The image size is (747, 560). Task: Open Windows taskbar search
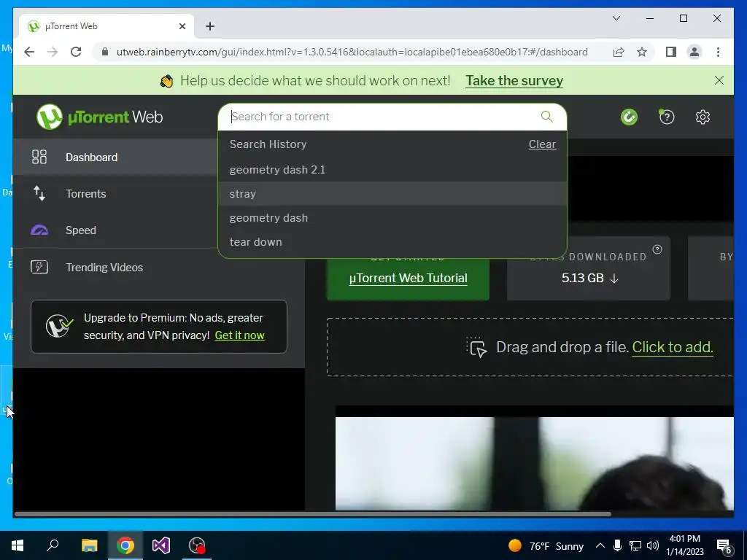[x=53, y=545]
